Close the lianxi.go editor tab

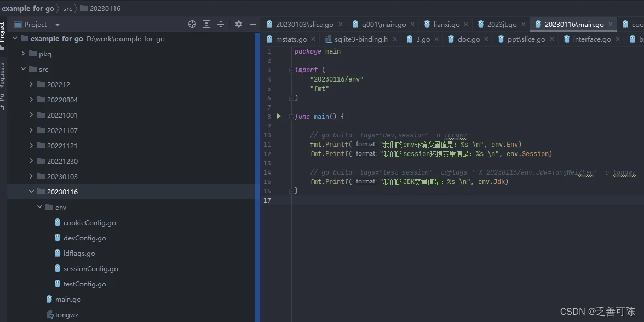click(x=466, y=24)
